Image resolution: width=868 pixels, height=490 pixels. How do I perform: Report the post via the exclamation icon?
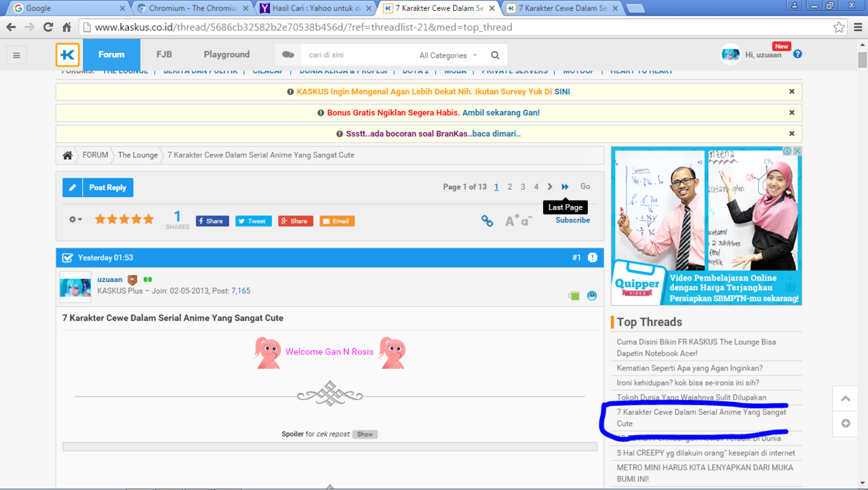coord(592,258)
